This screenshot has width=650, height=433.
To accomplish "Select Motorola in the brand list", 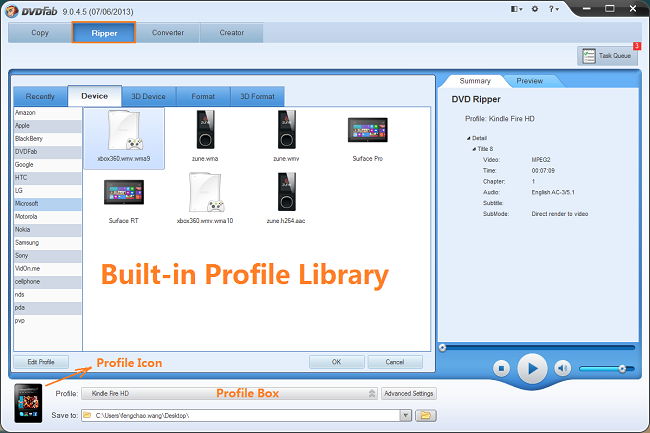I will click(48, 217).
